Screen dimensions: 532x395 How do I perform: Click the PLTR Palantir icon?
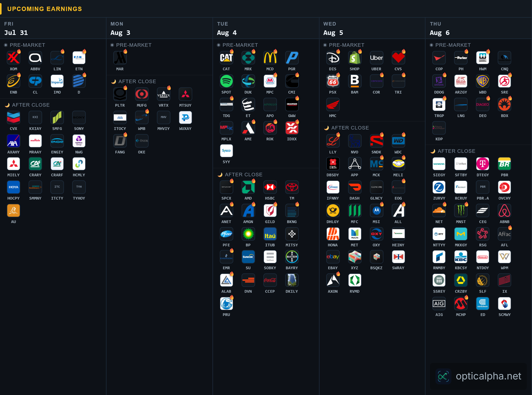(120, 94)
